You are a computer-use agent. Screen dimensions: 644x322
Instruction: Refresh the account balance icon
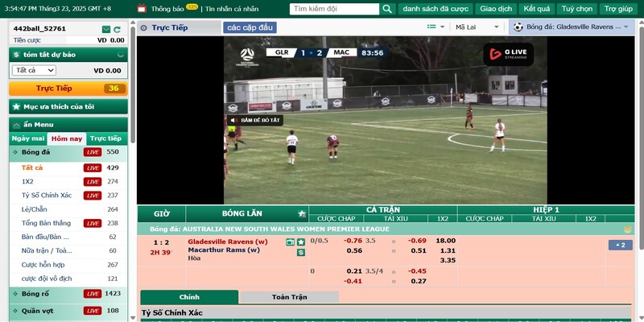pos(118,29)
